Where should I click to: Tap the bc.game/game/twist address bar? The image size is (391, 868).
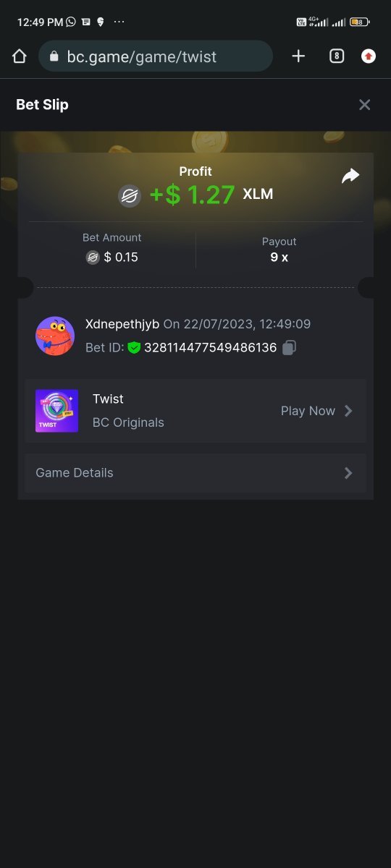156,56
